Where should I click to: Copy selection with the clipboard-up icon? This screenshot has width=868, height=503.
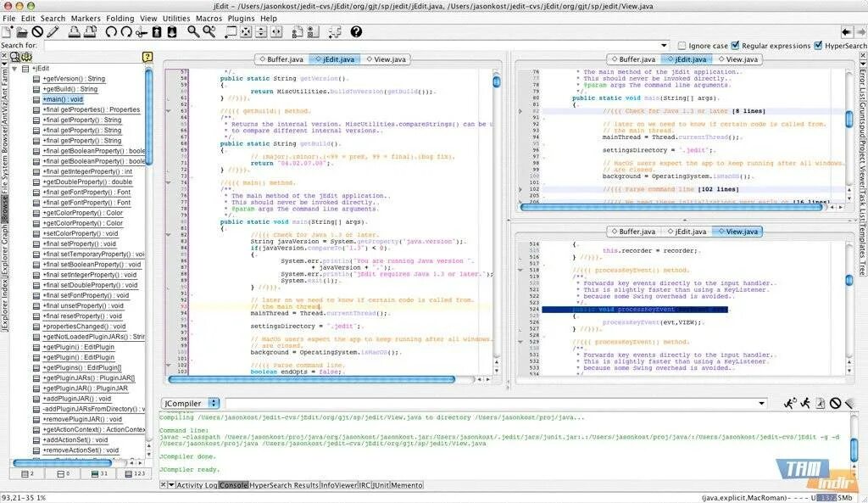point(157,31)
